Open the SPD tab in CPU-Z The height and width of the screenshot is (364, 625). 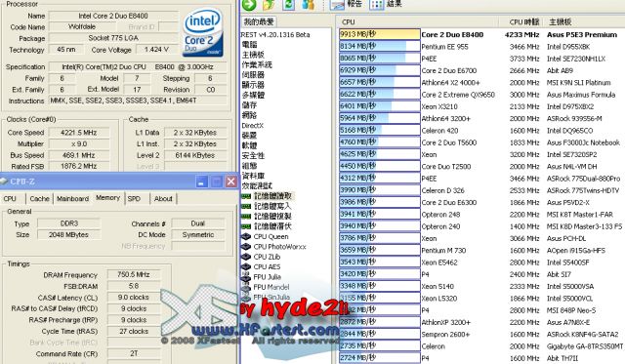(x=135, y=199)
